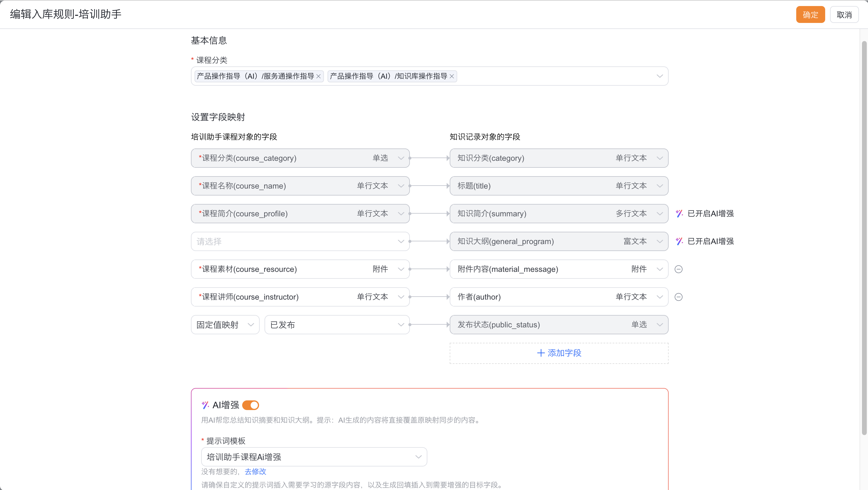Open the 知识分类(category) target field dropdown
This screenshot has height=490, width=868.
point(559,158)
